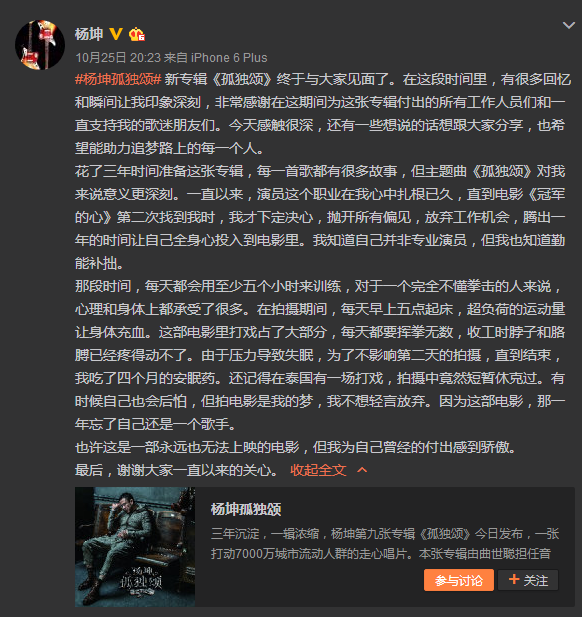Click the 杨坤 username link
This screenshot has width=582, height=617.
pyautogui.click(x=89, y=34)
